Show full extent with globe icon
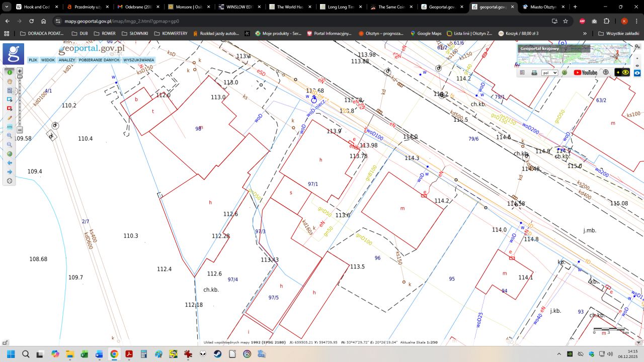The height and width of the screenshot is (362, 644). coord(10,154)
